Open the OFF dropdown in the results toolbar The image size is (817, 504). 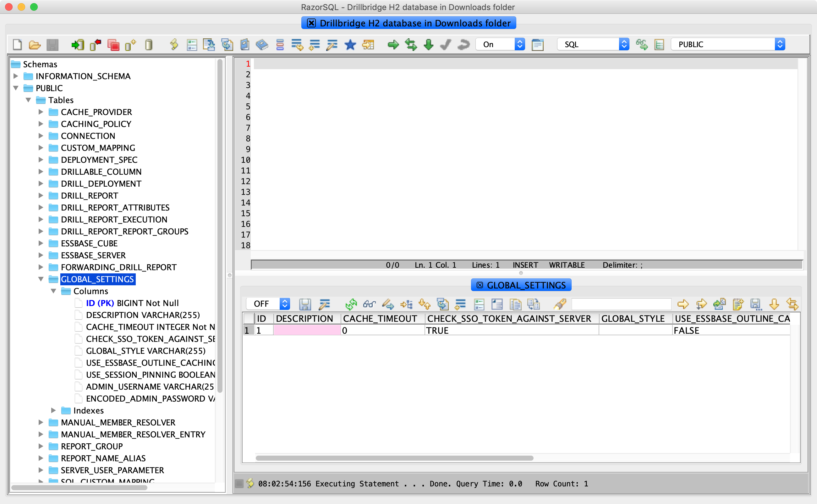(268, 304)
